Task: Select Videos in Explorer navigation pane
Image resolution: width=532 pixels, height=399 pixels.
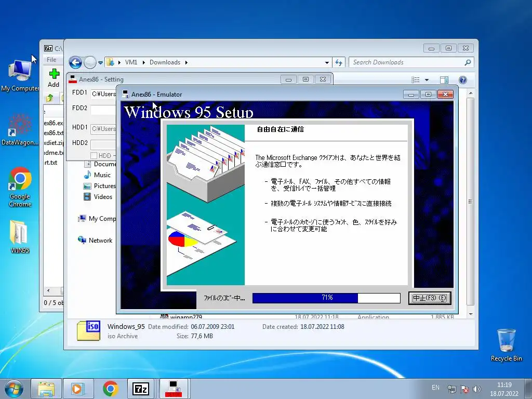Action: tap(98, 197)
